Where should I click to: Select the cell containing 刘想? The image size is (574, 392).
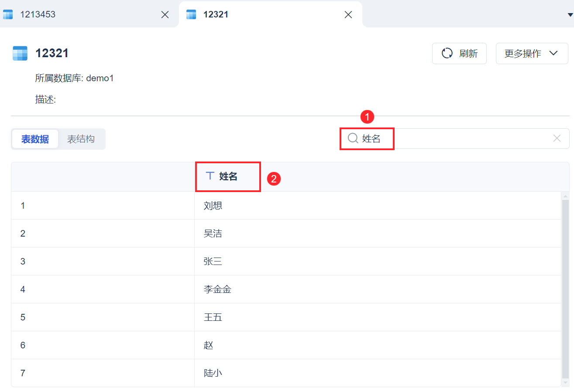(x=213, y=206)
